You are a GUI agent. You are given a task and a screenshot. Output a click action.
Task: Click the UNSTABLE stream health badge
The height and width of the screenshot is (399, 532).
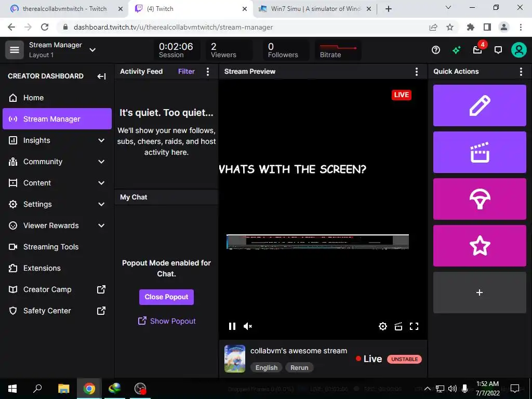click(x=404, y=360)
